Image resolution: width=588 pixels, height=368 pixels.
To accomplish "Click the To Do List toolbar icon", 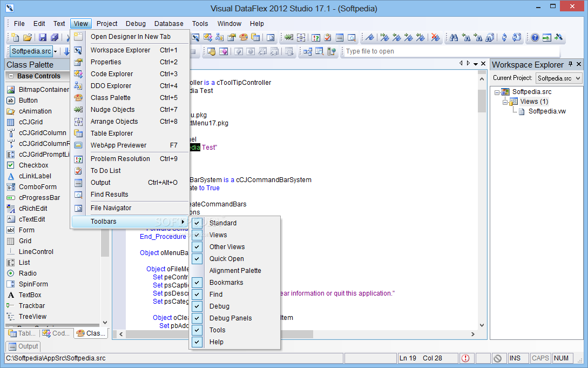I will (328, 37).
